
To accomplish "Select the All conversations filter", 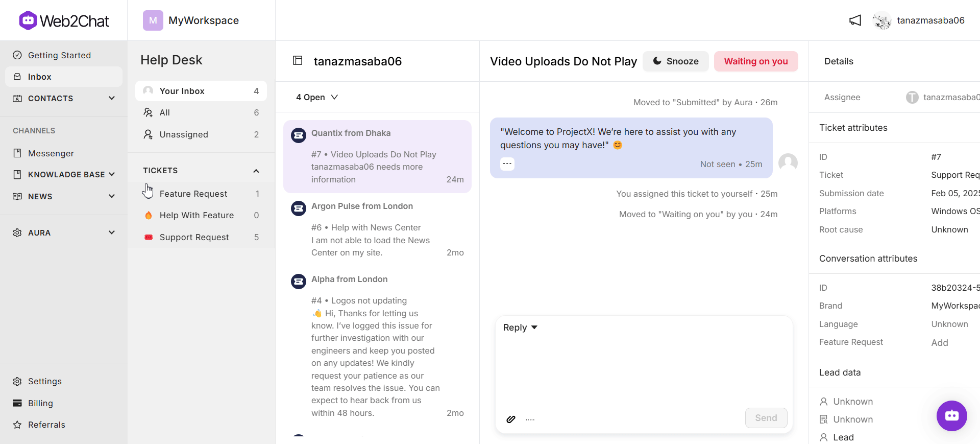I will point(201,112).
